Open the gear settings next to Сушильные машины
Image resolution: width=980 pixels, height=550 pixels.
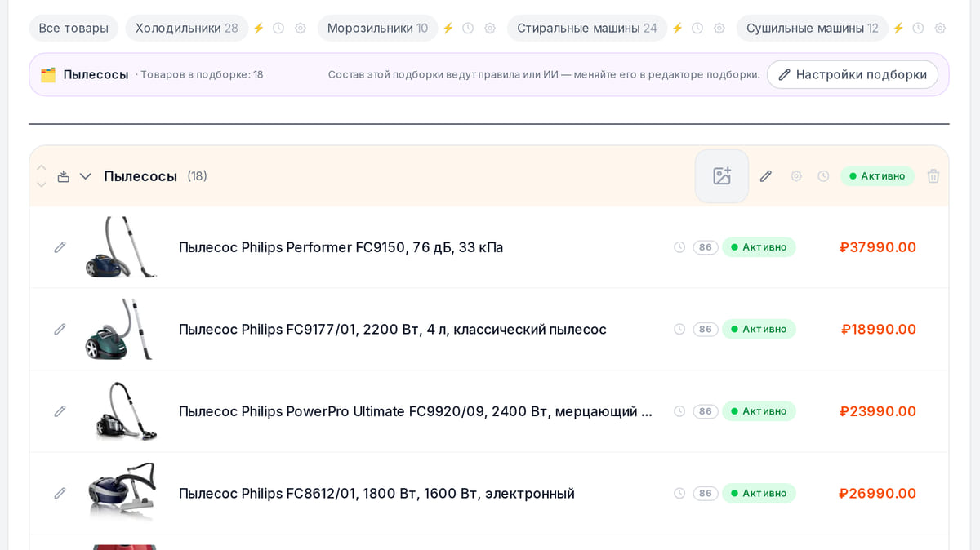[940, 28]
